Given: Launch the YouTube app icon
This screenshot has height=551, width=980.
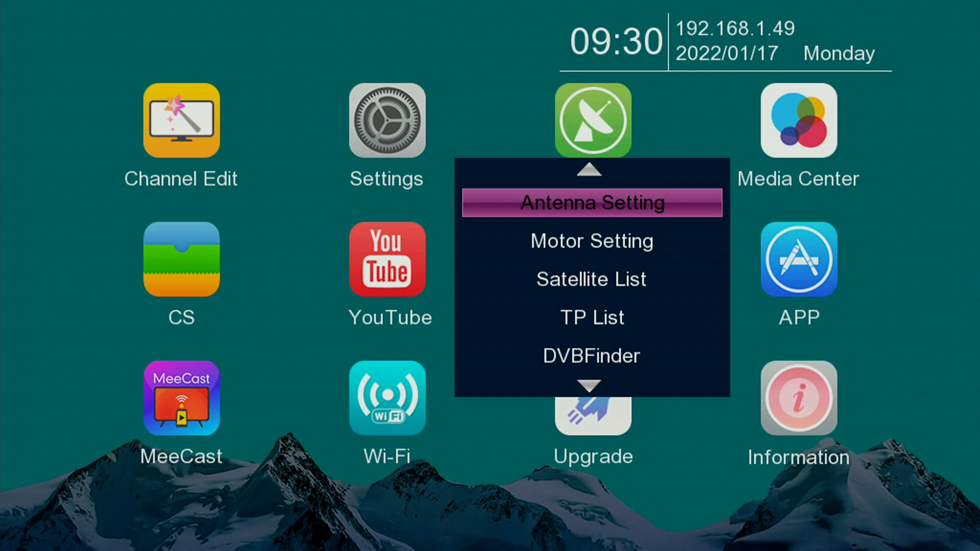Looking at the screenshot, I should click(x=387, y=259).
